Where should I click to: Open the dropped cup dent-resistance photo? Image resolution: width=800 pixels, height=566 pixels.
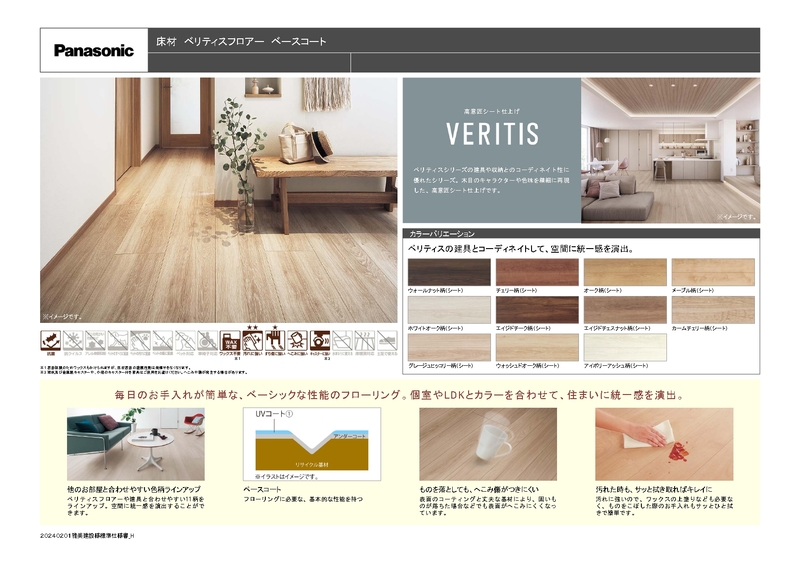[474, 443]
